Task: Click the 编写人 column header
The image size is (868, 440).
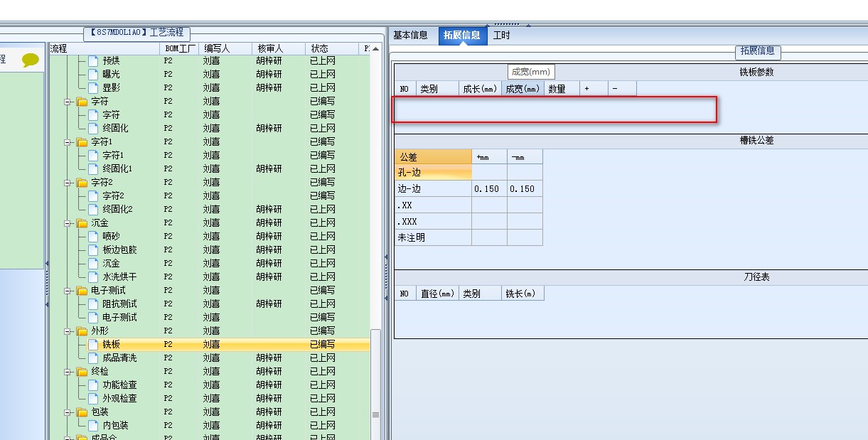Action: [x=225, y=48]
